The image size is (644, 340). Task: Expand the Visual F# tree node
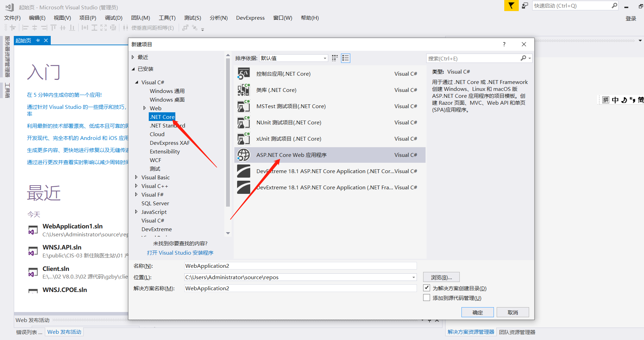point(136,195)
